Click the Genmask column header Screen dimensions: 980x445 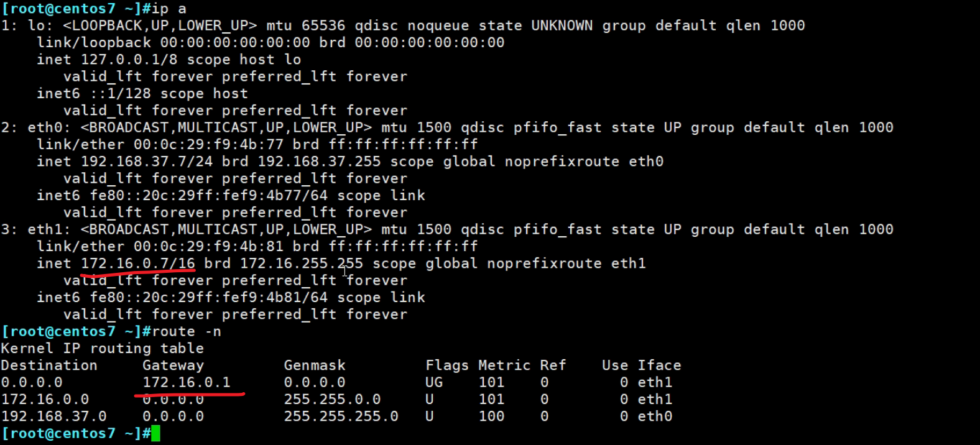(x=315, y=365)
